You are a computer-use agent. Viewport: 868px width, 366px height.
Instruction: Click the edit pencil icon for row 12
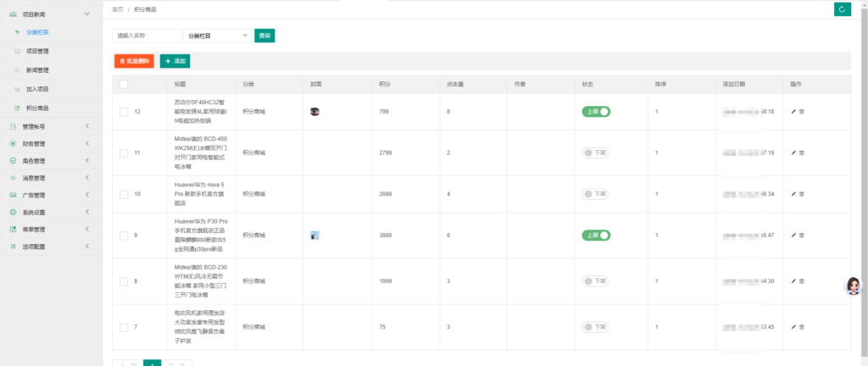tap(794, 112)
